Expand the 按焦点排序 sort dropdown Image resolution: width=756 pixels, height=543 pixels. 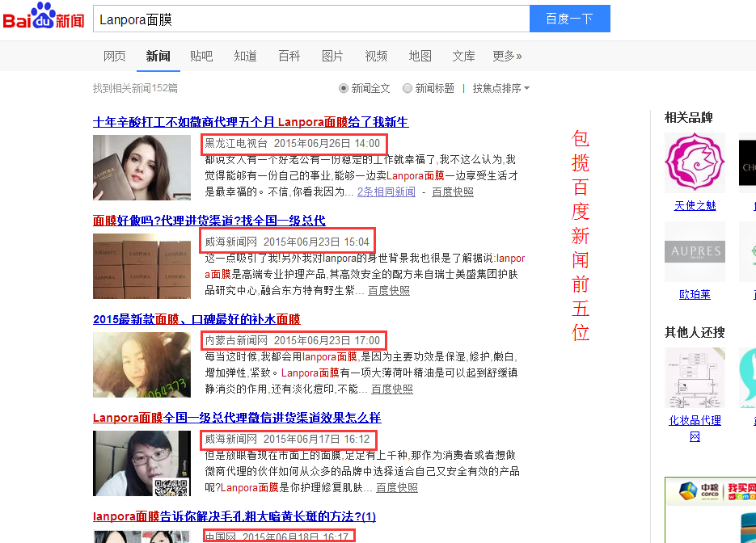[501, 88]
